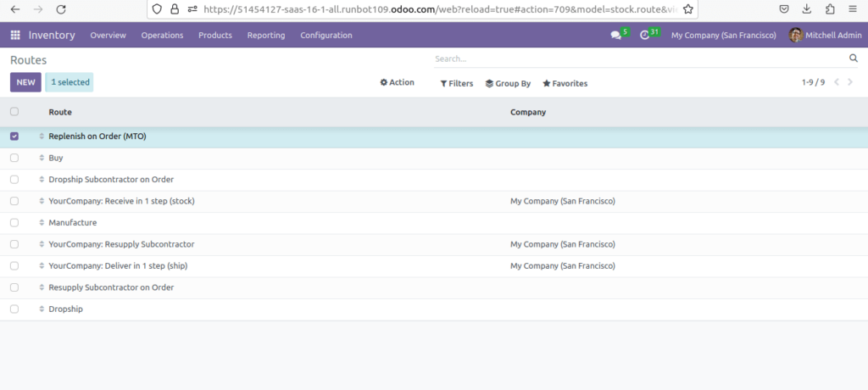This screenshot has height=390, width=868.
Task: Check the Buy route checkbox
Action: [14, 158]
